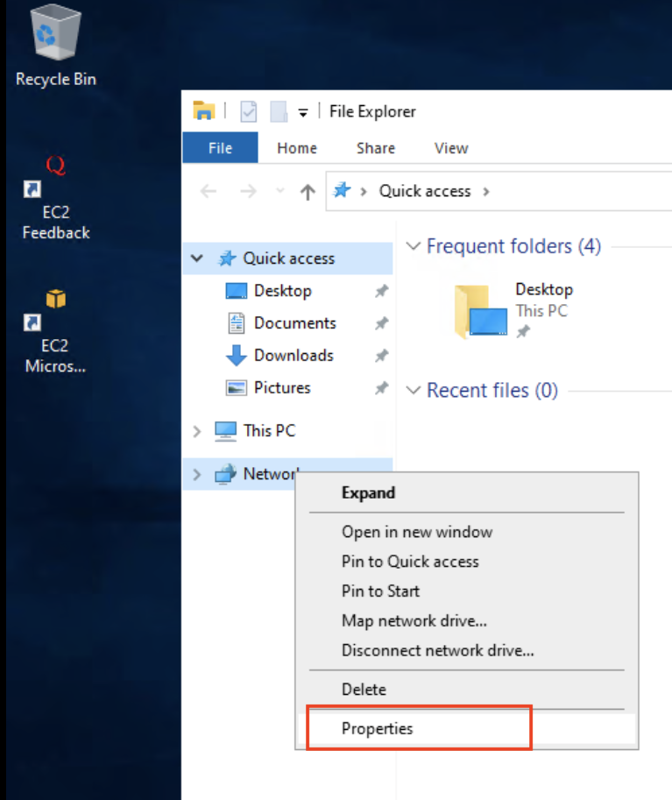Expand the Network tree node
The height and width of the screenshot is (800, 672).
[197, 475]
